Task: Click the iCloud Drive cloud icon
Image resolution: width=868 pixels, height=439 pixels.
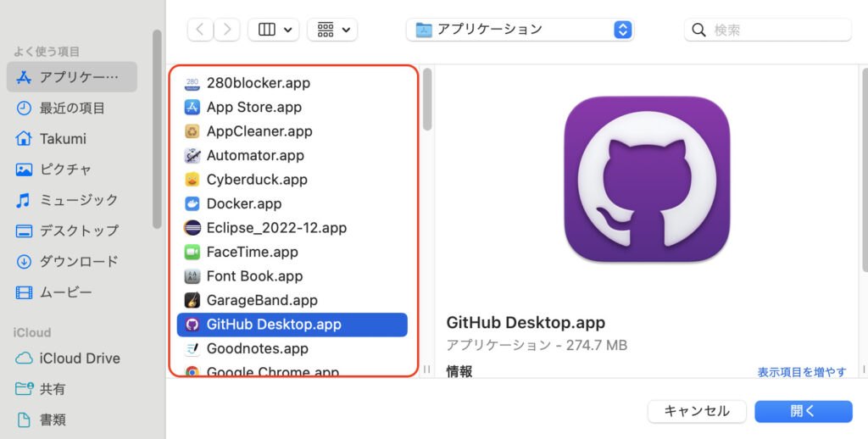Action: (24, 358)
